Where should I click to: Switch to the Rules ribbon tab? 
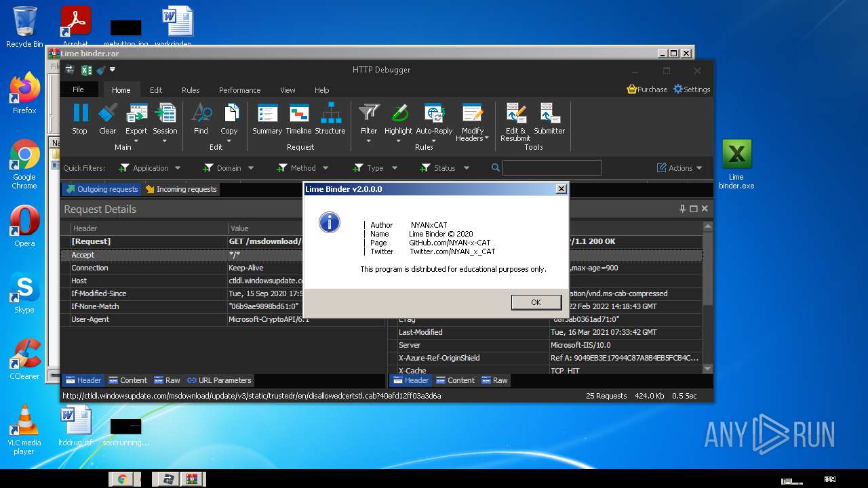coord(191,90)
